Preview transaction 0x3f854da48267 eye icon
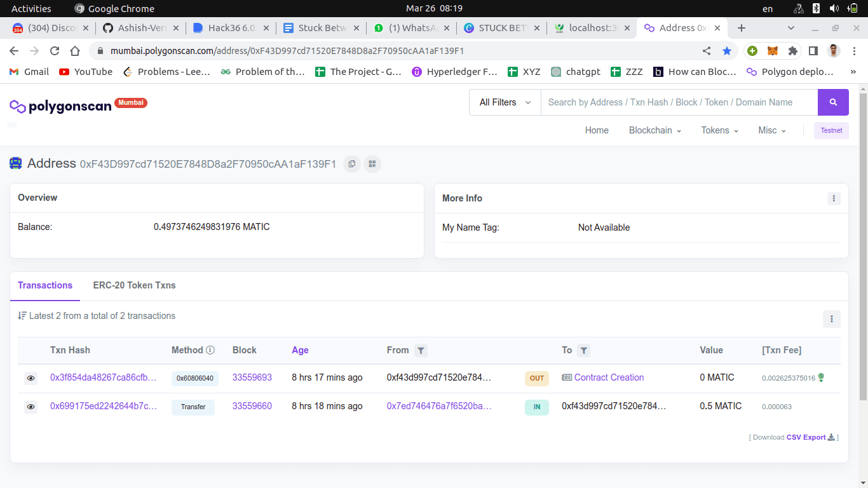 pyautogui.click(x=31, y=378)
